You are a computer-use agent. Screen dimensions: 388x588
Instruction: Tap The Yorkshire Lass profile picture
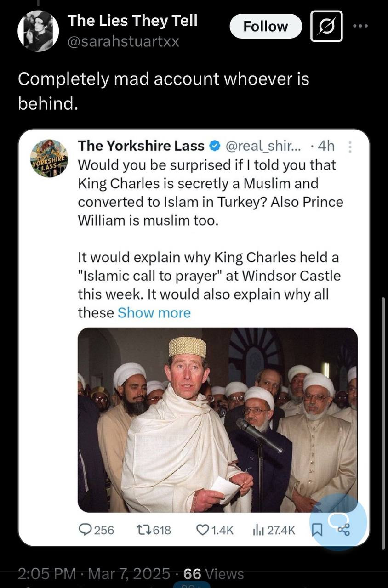point(50,158)
